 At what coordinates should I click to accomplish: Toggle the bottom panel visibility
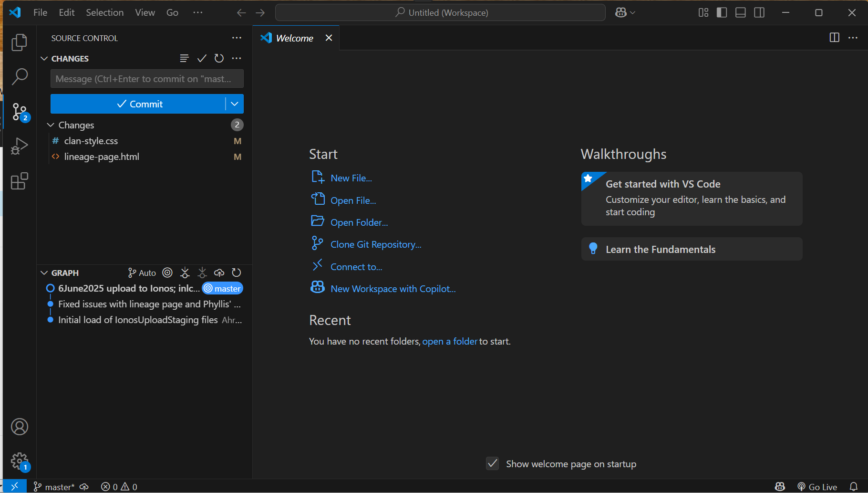(x=740, y=12)
